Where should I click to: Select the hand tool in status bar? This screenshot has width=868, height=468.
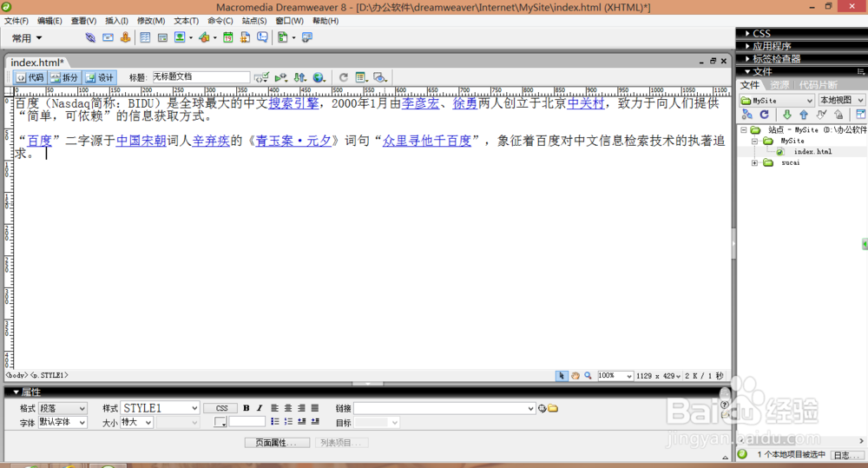click(x=575, y=376)
